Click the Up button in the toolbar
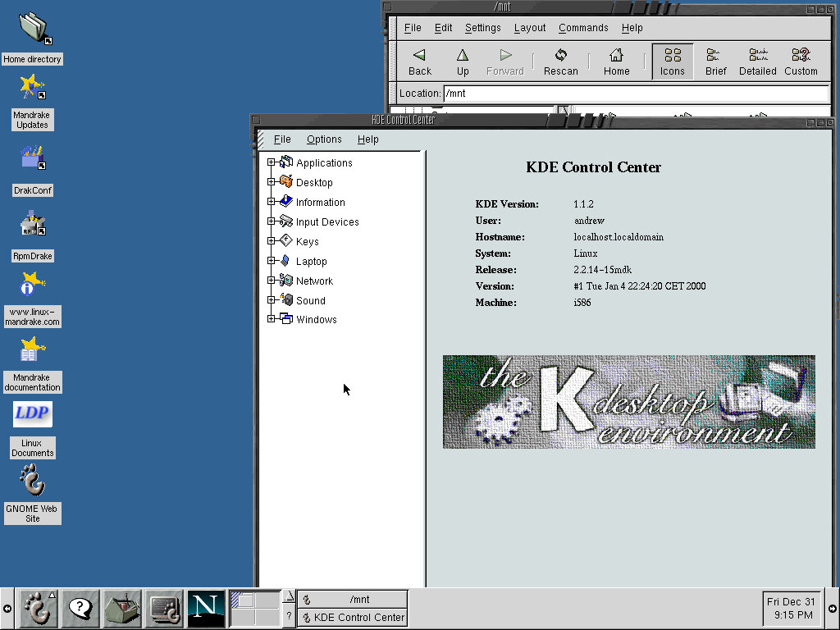 coord(462,60)
